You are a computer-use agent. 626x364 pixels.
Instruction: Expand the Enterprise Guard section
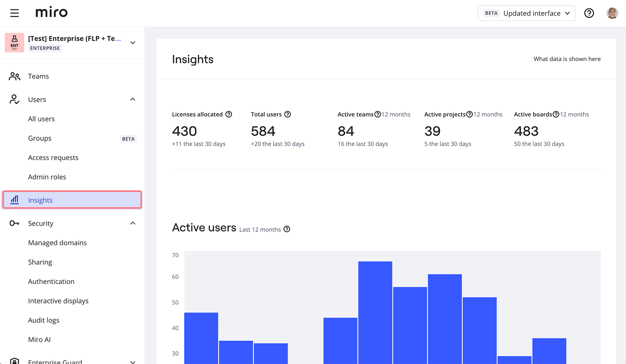tap(133, 361)
